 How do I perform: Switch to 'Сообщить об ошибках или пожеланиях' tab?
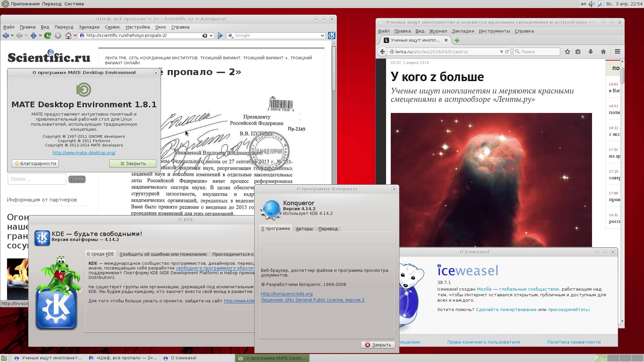(x=163, y=254)
